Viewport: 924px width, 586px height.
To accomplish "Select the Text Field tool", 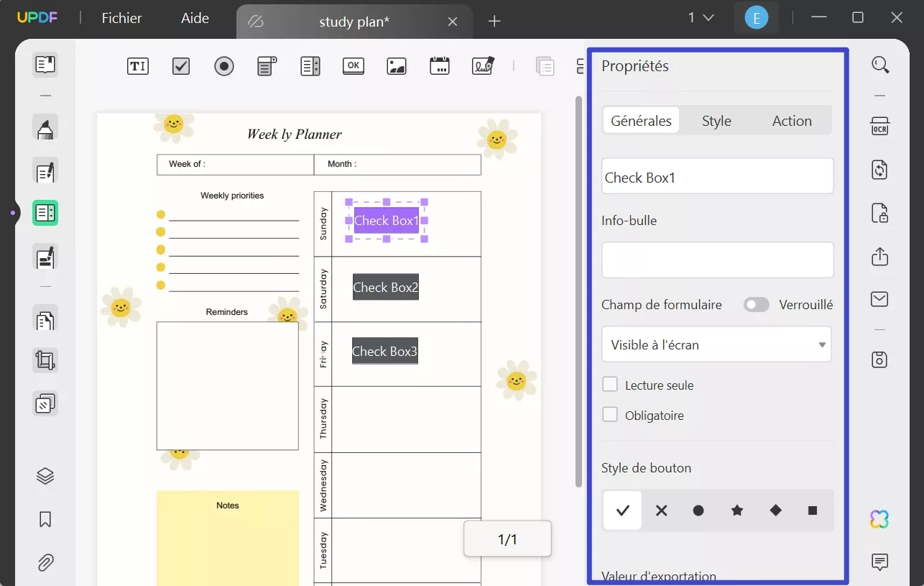I will [138, 66].
